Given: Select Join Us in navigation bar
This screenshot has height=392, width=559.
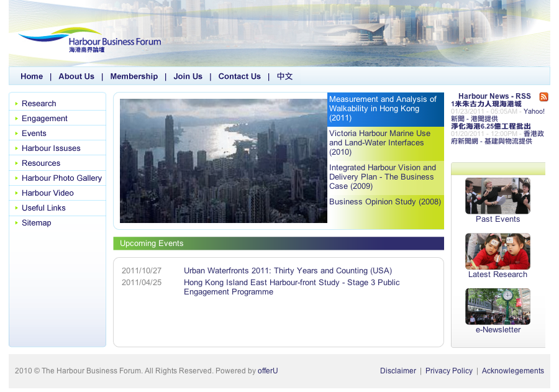Looking at the screenshot, I should [x=188, y=76].
